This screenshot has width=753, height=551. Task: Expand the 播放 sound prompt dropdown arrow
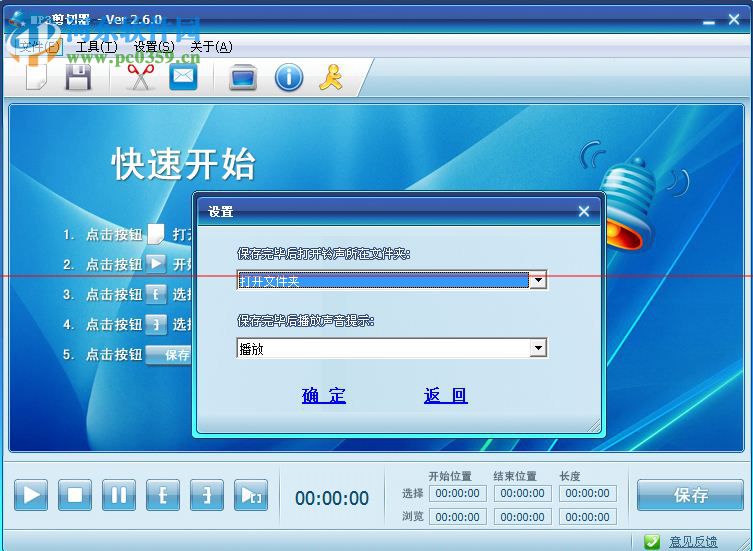pos(538,348)
